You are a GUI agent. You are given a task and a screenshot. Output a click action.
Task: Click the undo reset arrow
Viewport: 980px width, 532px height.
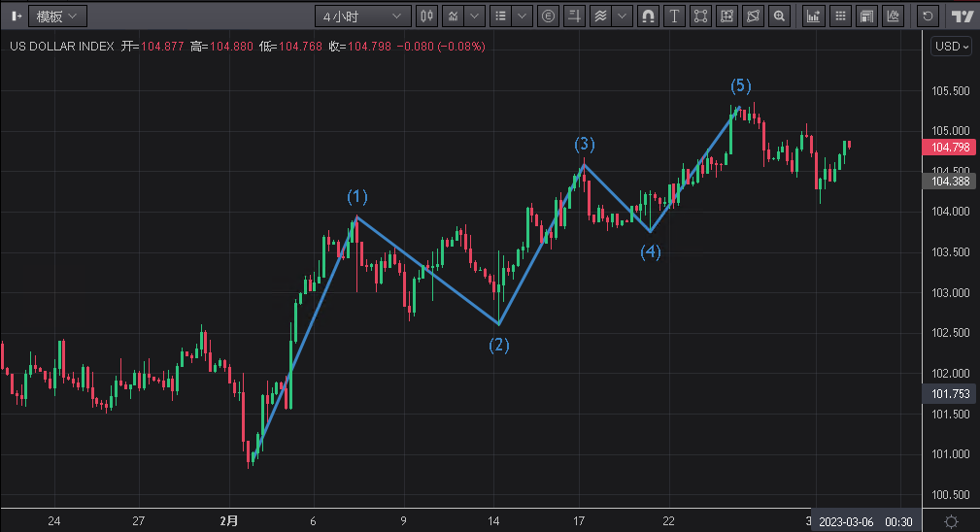(929, 17)
